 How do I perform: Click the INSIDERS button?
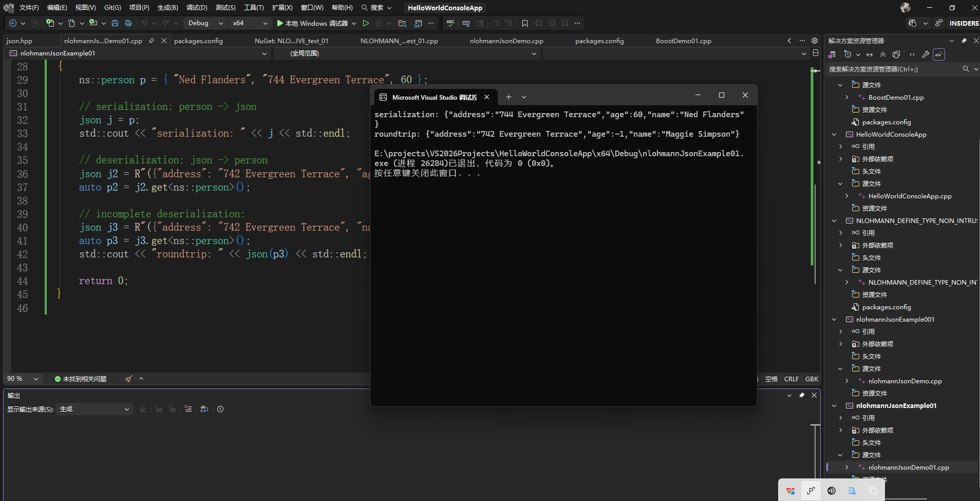[x=964, y=23]
